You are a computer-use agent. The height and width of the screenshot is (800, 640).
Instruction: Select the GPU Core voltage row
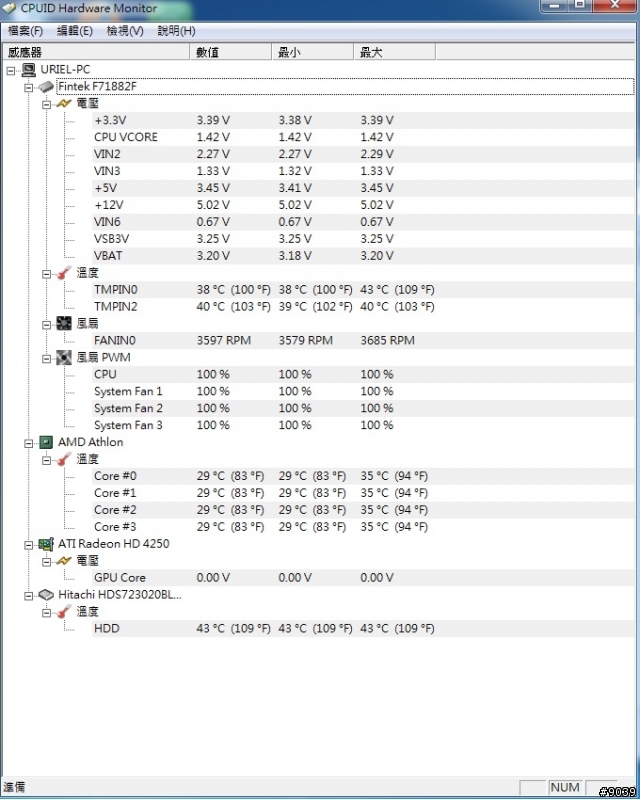(363, 578)
